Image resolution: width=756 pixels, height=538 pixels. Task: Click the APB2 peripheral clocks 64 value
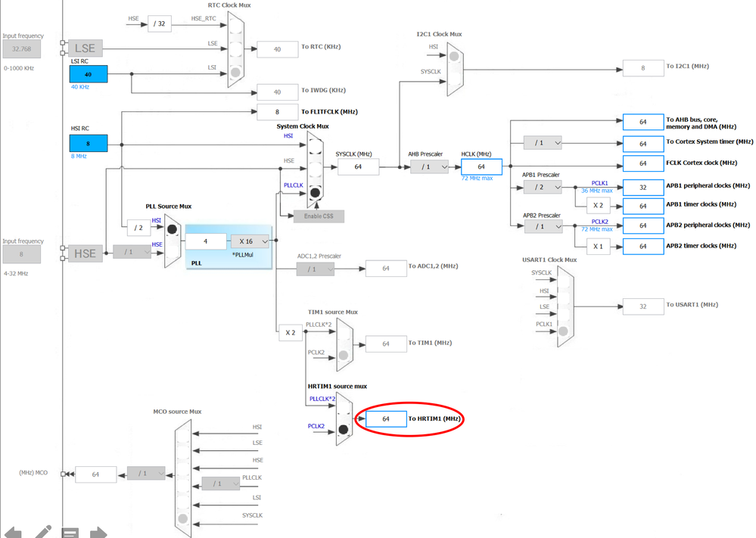click(x=643, y=225)
